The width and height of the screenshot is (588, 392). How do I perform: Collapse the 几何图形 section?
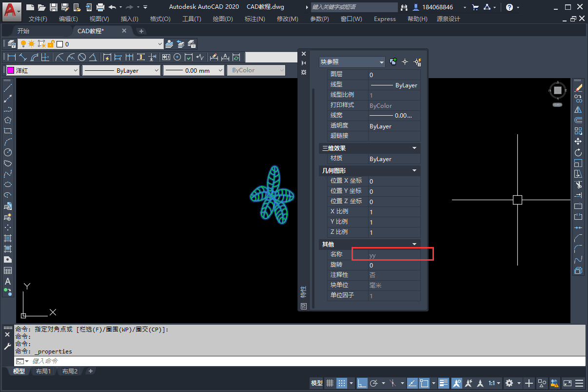[x=414, y=170]
